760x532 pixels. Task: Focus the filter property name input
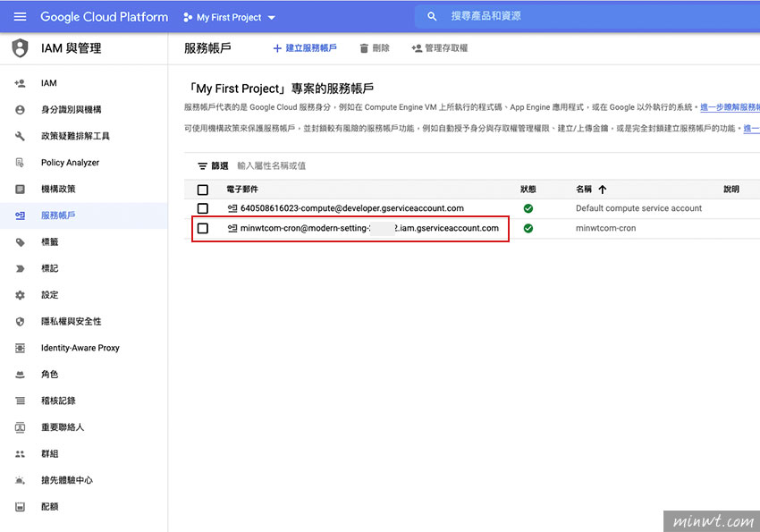pyautogui.click(x=272, y=165)
